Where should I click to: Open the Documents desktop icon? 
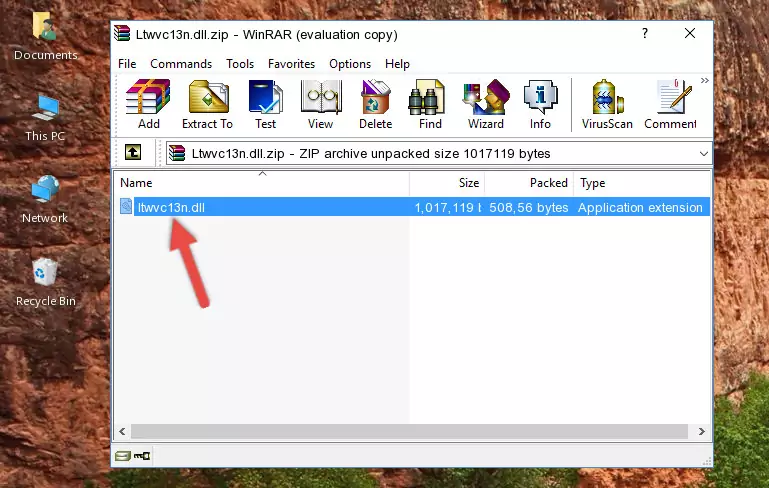tap(45, 36)
